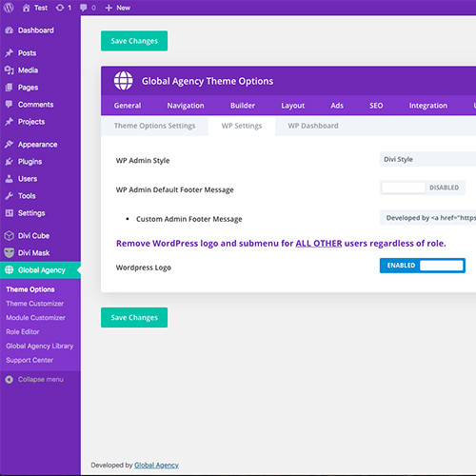The height and width of the screenshot is (476, 476).
Task: Click the New label in admin bar
Action: [123, 8]
